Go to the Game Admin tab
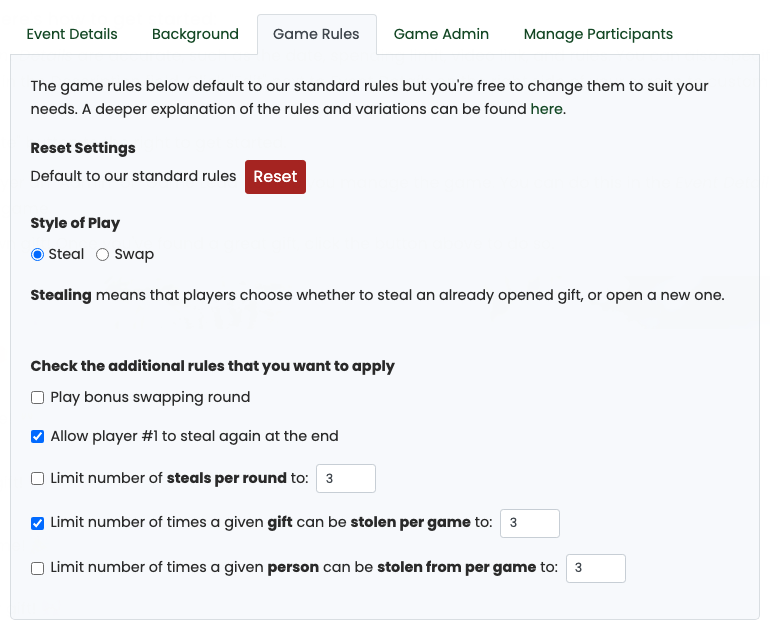Screen dimensions: 770x632 coord(441,34)
